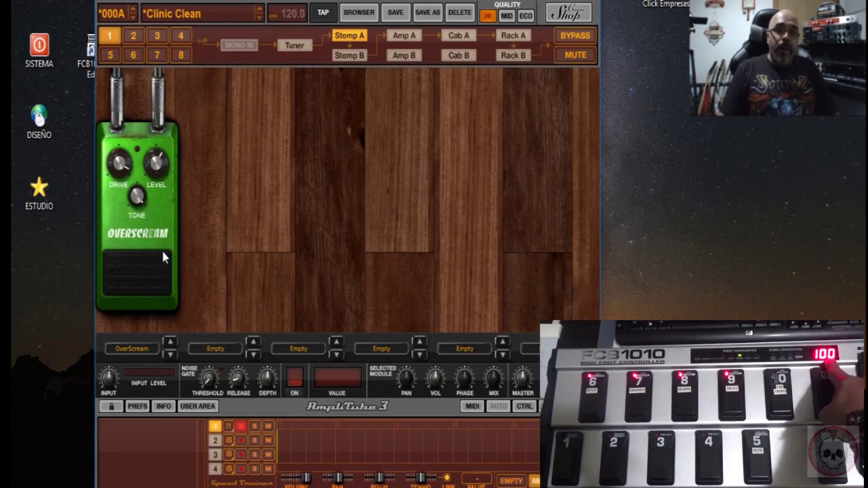Solo track 1 with S button
Image resolution: width=868 pixels, height=488 pixels.
[x=254, y=426]
